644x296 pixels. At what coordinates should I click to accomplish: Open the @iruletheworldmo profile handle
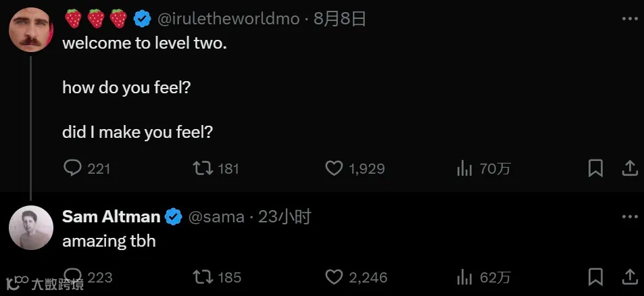228,19
